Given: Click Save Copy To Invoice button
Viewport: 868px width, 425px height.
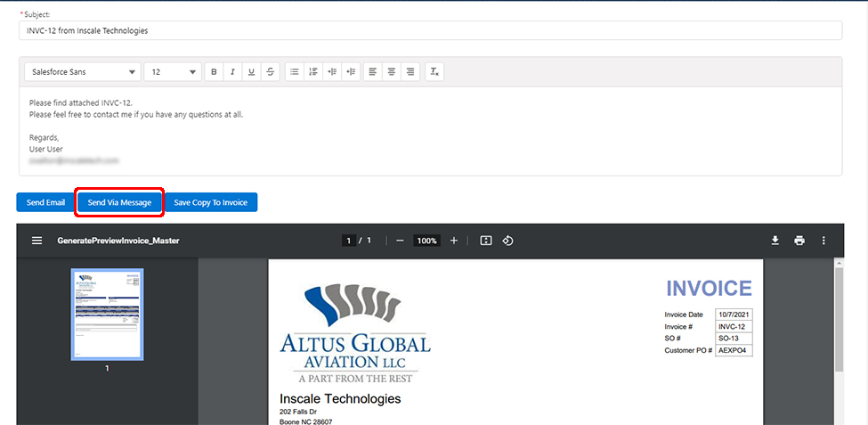Looking at the screenshot, I should [210, 203].
